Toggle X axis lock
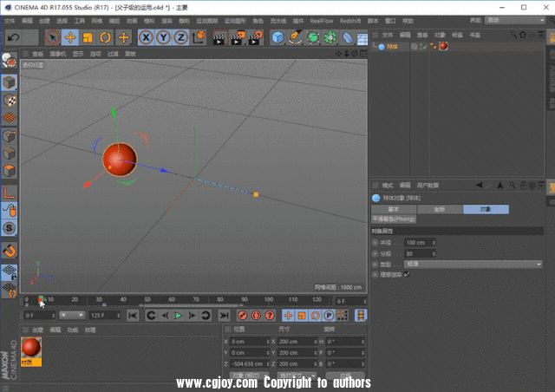 (x=146, y=37)
